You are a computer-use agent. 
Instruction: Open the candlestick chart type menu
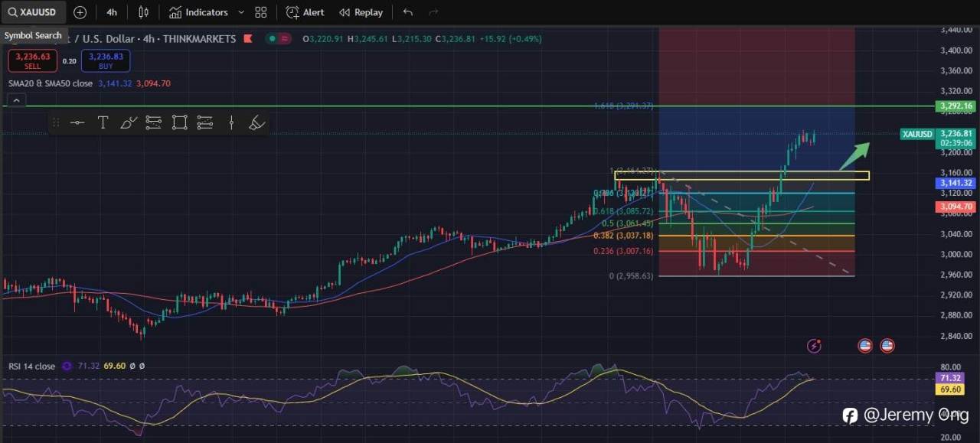pyautogui.click(x=143, y=12)
